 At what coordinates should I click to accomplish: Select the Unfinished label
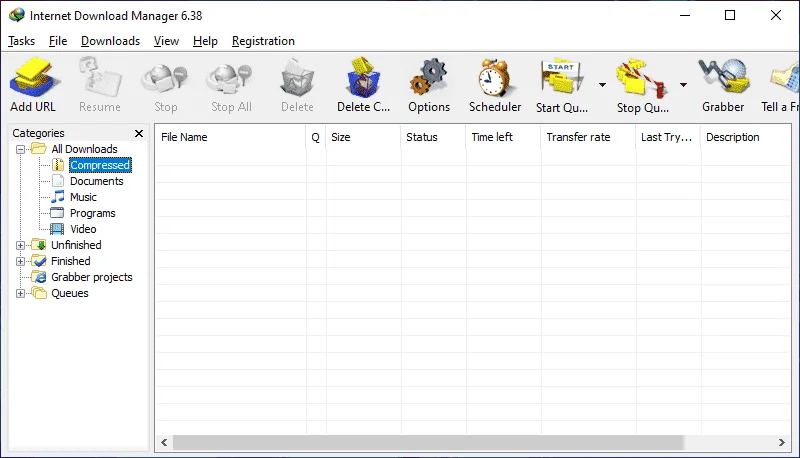[76, 245]
